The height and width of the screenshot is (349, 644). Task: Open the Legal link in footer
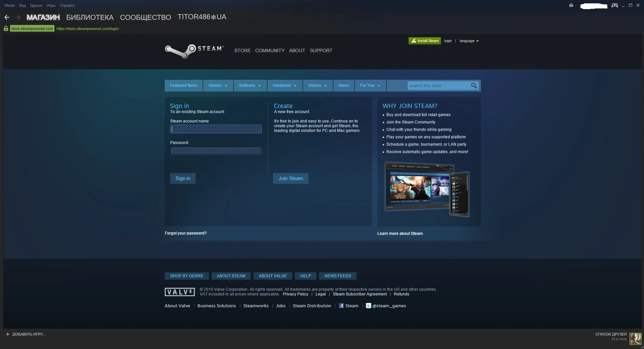[x=320, y=294]
